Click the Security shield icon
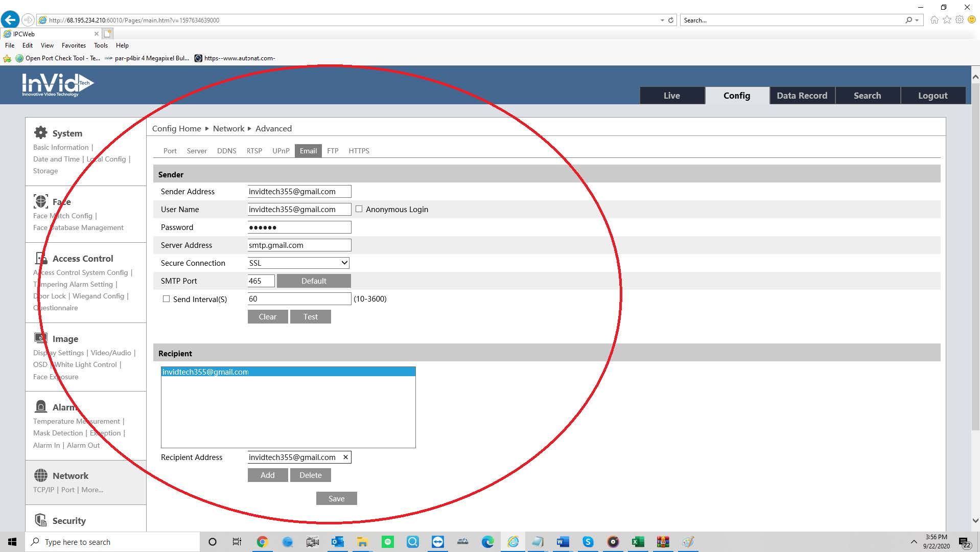This screenshot has height=552, width=980. (41, 520)
